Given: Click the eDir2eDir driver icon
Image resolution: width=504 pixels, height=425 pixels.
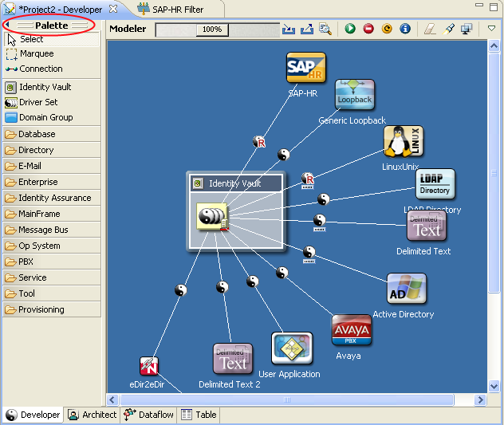Looking at the screenshot, I should pyautogui.click(x=149, y=366).
